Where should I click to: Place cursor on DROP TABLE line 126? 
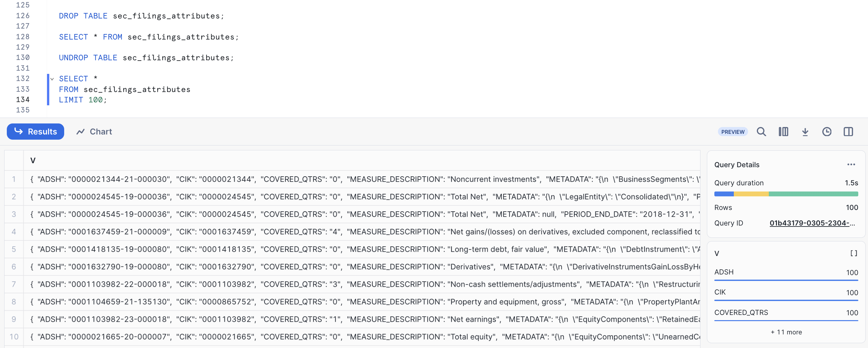pyautogui.click(x=142, y=16)
